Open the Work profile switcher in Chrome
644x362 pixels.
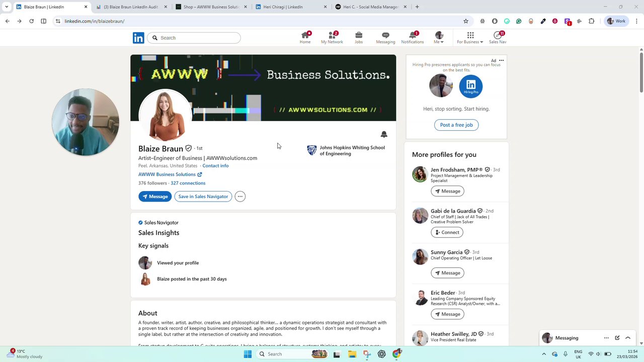pos(616,21)
